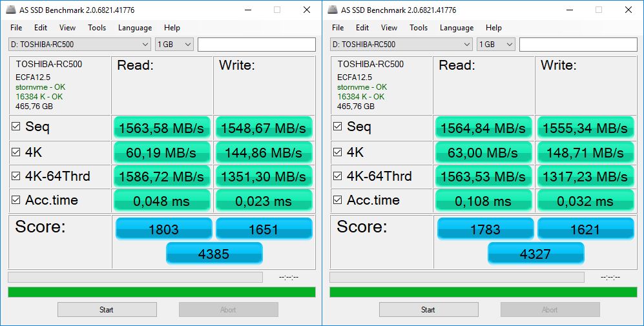Click 4K-64Thrd read result 1563,53 MB/s
This screenshot has width=644, height=326.
tap(483, 176)
